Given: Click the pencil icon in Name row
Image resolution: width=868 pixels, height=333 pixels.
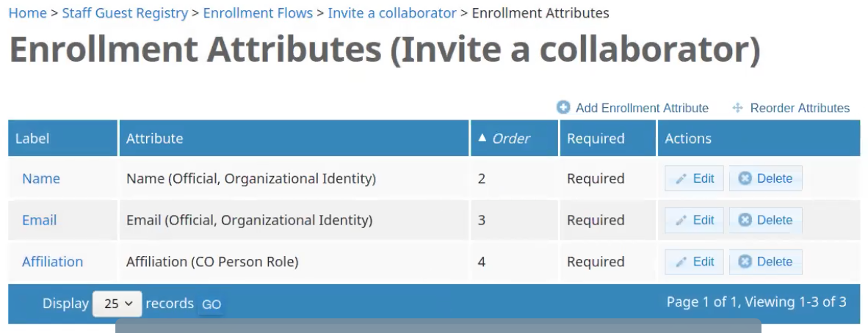Looking at the screenshot, I should [681, 179].
